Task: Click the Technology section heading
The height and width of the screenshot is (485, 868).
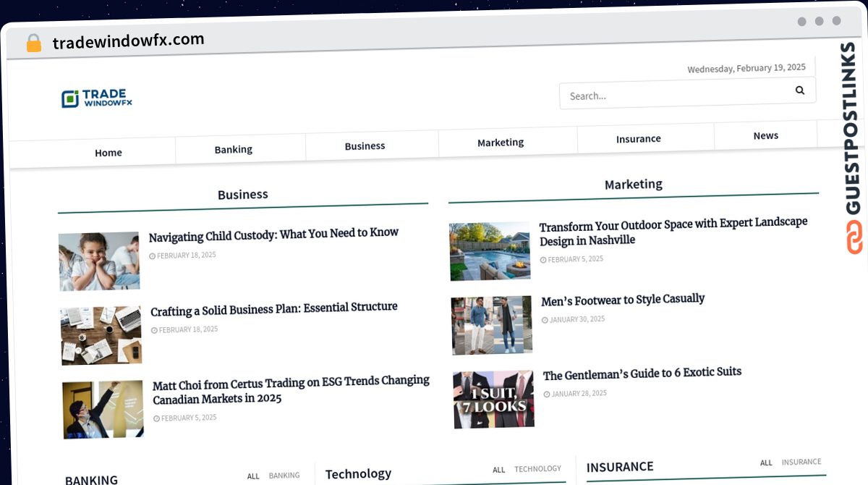Action: (358, 474)
